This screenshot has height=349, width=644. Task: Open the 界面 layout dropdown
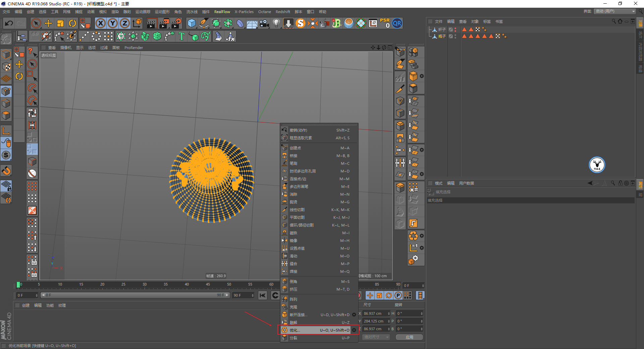(x=615, y=11)
